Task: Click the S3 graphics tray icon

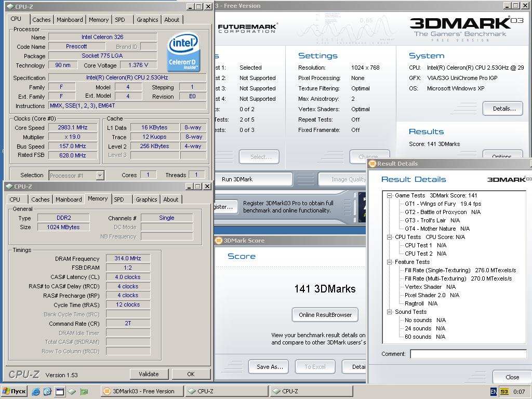Action: tap(504, 392)
